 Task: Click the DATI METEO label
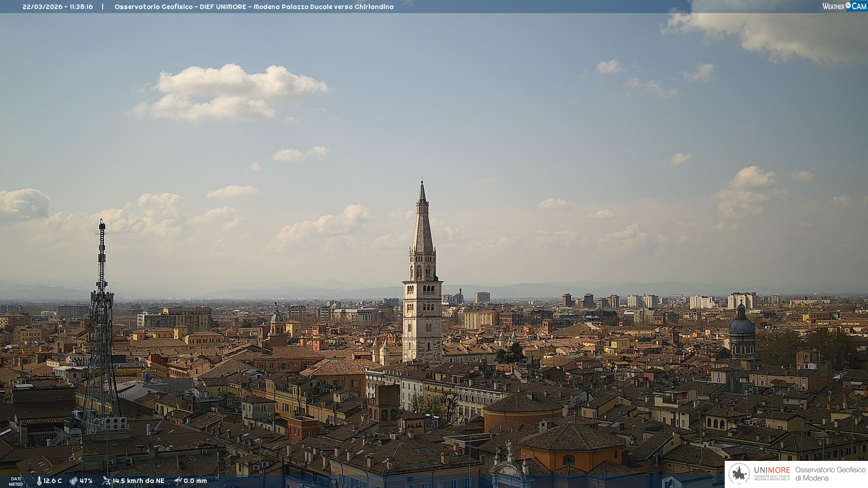pos(16,481)
